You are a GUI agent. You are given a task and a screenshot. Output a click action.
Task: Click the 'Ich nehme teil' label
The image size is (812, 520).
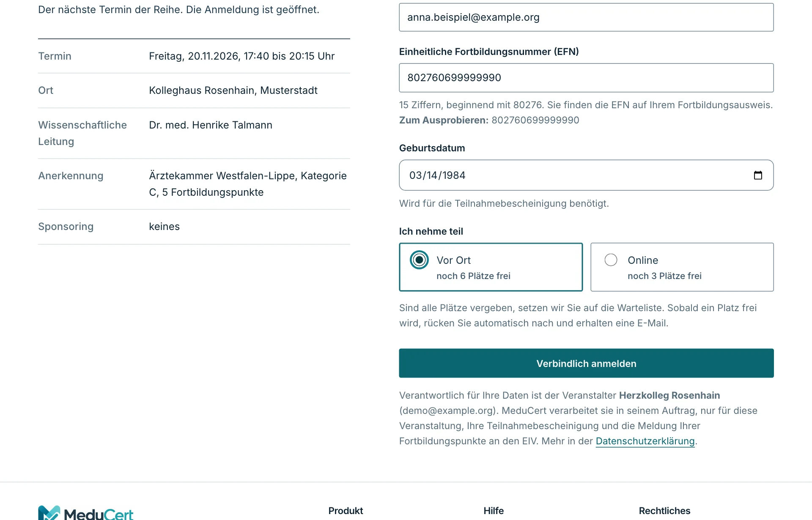[431, 231]
